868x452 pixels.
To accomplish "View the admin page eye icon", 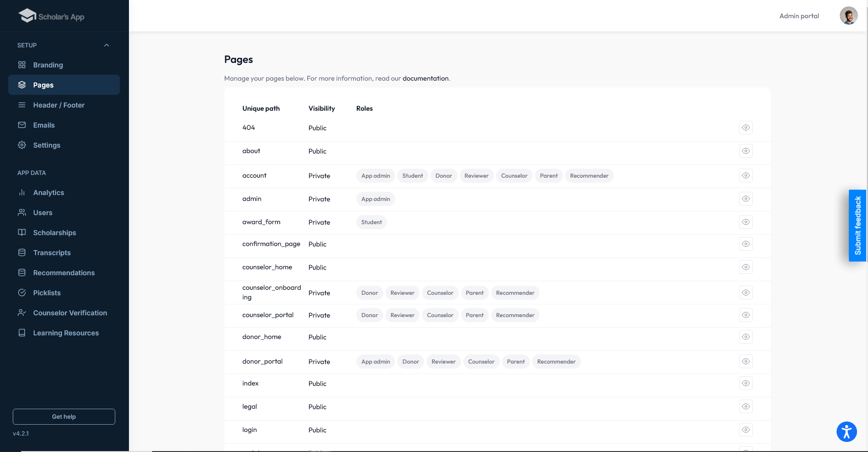I will (746, 199).
